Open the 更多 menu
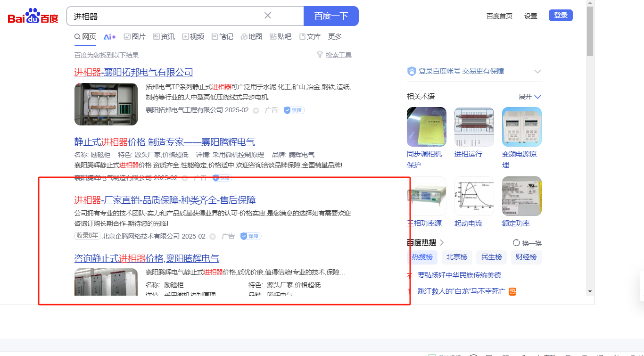Image resolution: width=644 pixels, height=356 pixels. tap(335, 37)
